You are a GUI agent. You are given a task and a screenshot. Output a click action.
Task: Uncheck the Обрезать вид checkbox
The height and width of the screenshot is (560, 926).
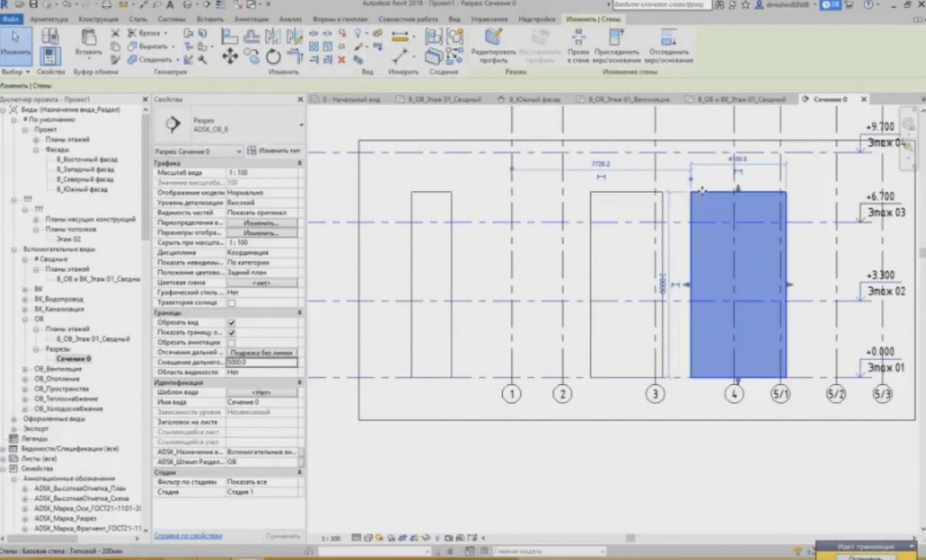232,323
